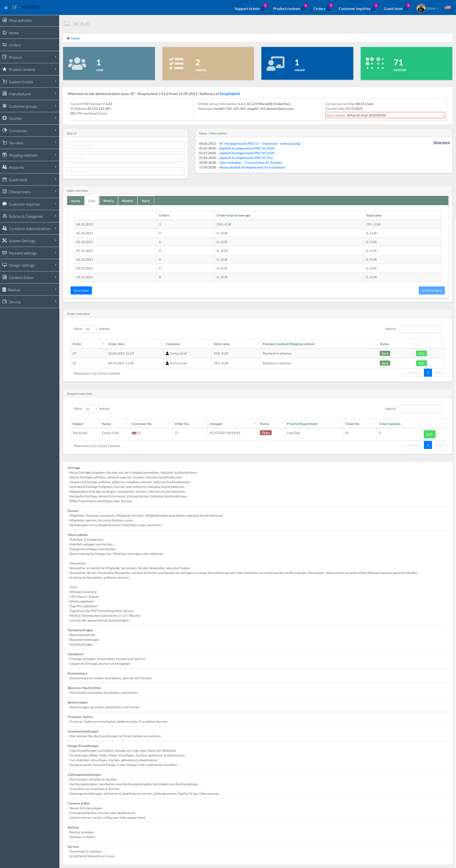The height and width of the screenshot is (868, 456).
Task: Switch language via the US flag icon
Action: (x=447, y=7)
